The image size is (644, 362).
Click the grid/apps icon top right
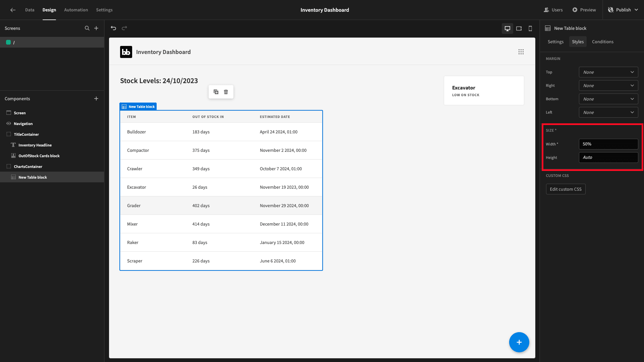point(521,52)
